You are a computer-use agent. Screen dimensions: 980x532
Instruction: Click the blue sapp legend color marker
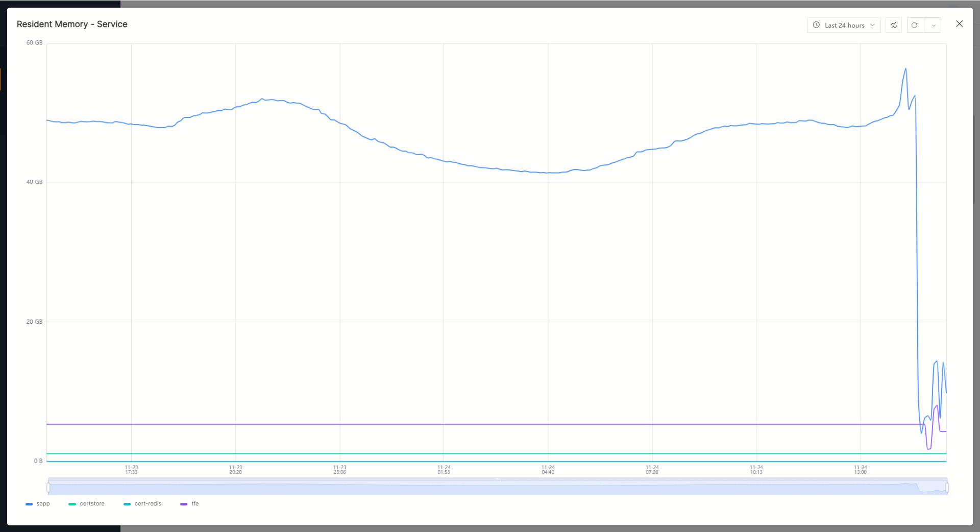(29, 504)
